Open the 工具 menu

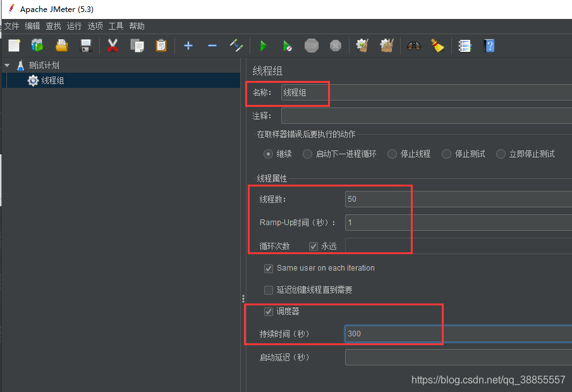point(116,27)
